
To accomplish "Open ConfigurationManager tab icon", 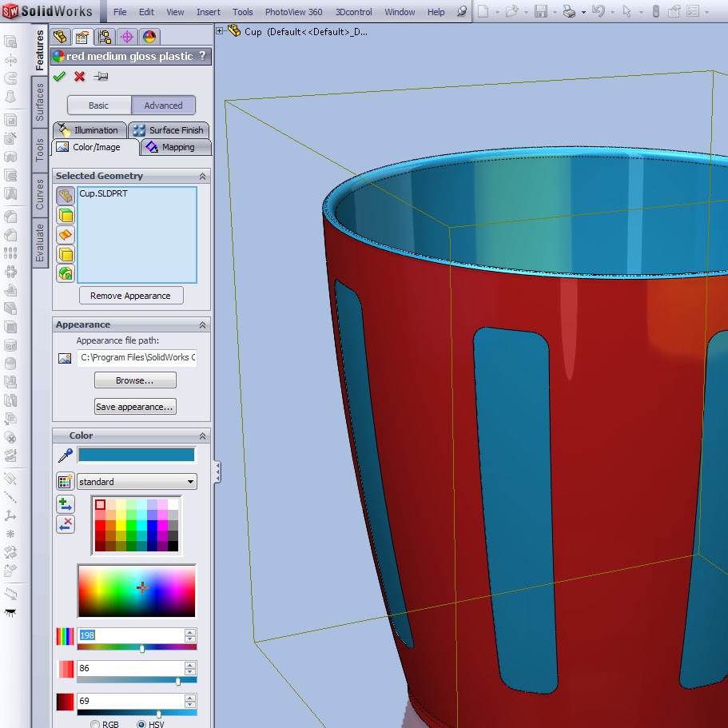I will (105, 37).
